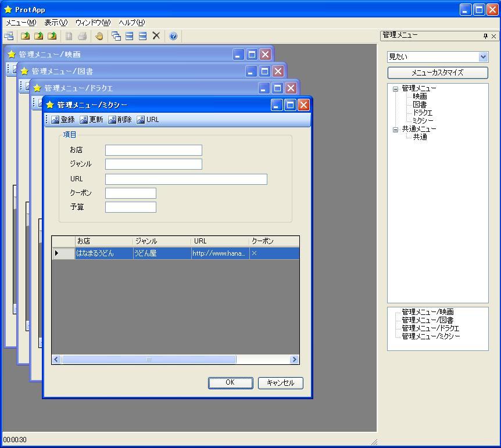The height and width of the screenshot is (448, 501).
Task: Open the ウィンドウ(W) menu
Action: (93, 23)
